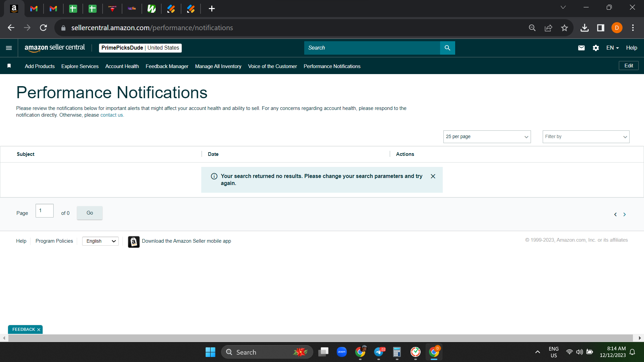Click the Windows taskbar Search box
The width and height of the screenshot is (644, 362).
point(267,352)
